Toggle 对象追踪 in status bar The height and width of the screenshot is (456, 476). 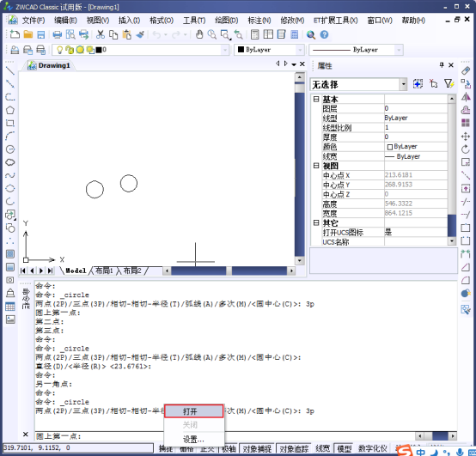294,448
